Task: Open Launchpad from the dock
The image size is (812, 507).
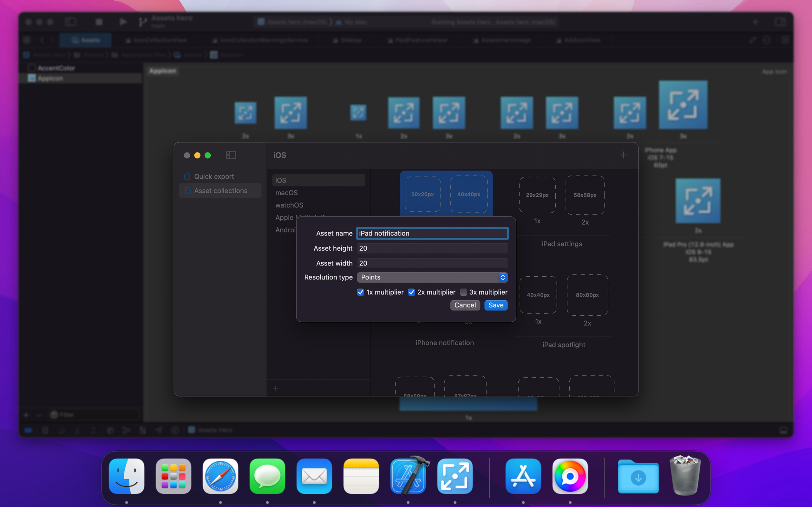Action: pyautogui.click(x=174, y=476)
